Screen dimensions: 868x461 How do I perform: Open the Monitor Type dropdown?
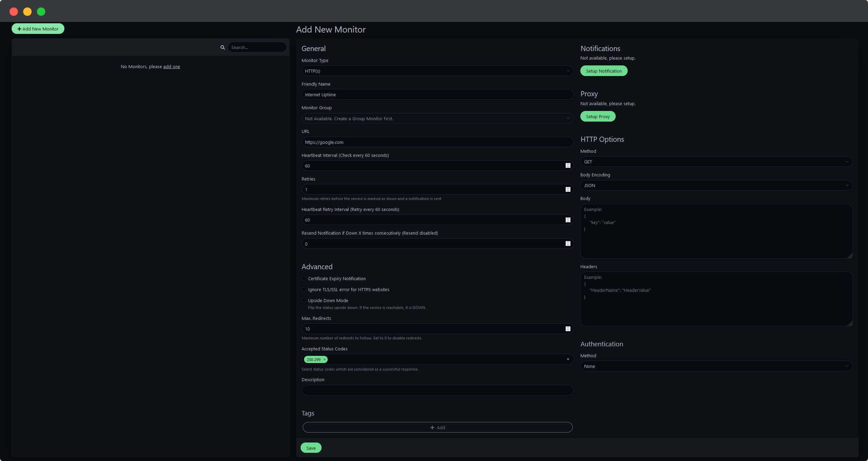coord(437,71)
